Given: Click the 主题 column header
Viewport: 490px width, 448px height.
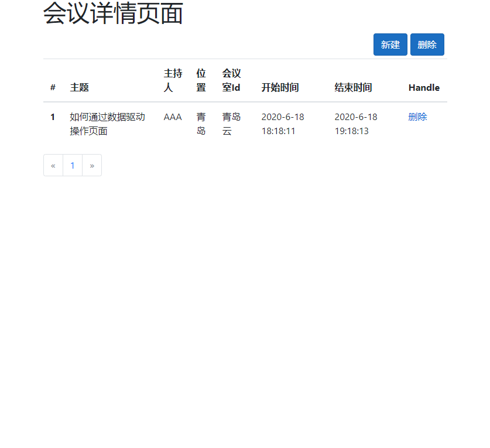Looking at the screenshot, I should (x=80, y=87).
